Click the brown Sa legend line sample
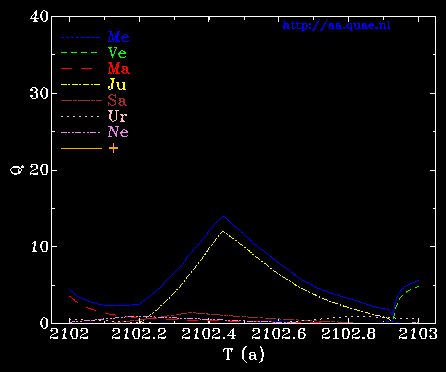The height and width of the screenshot is (372, 446). coord(81,101)
